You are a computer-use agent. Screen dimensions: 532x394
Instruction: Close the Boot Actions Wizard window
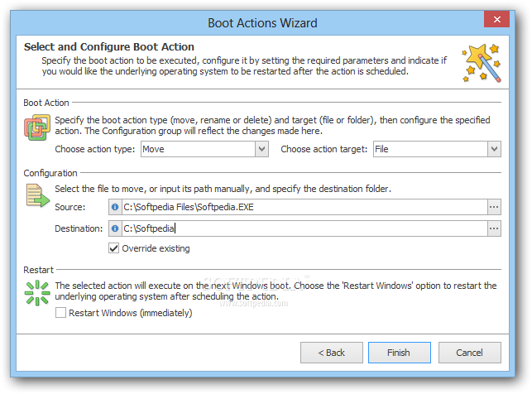pyautogui.click(x=496, y=19)
